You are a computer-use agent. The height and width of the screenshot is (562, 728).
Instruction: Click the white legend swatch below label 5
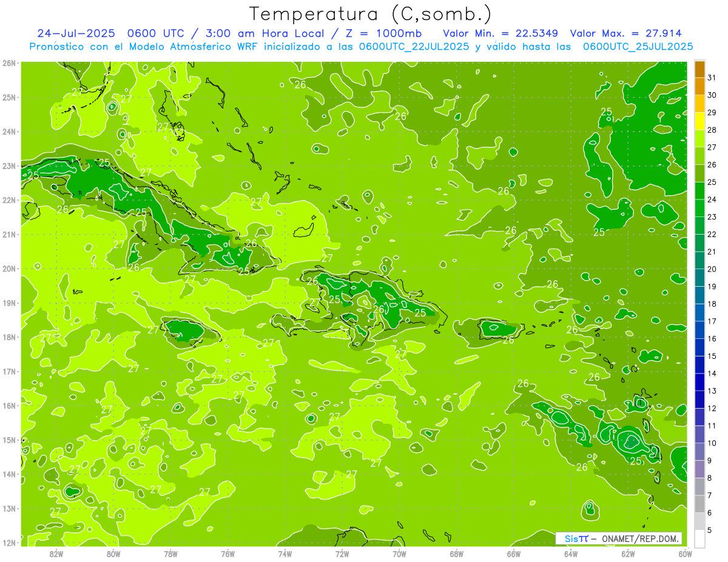click(x=699, y=538)
